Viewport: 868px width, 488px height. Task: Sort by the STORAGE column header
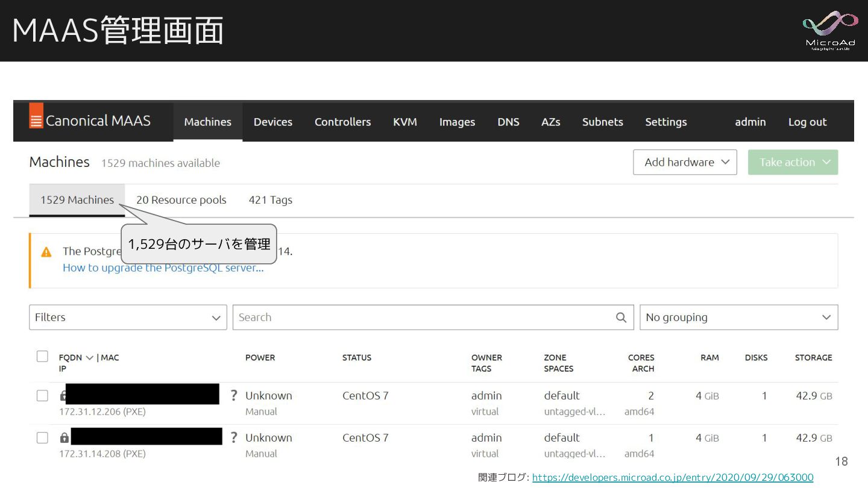[x=813, y=357]
